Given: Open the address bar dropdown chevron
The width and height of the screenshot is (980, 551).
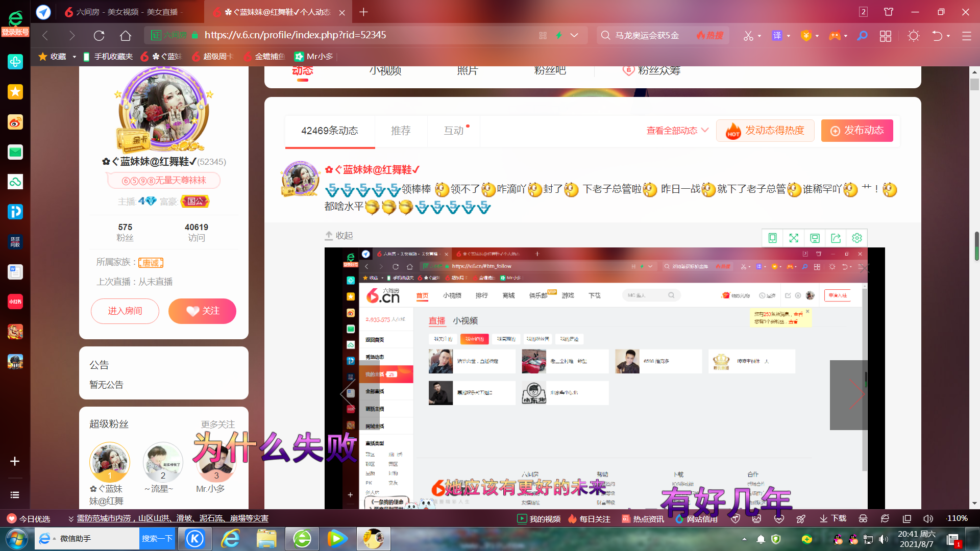Looking at the screenshot, I should tap(574, 36).
